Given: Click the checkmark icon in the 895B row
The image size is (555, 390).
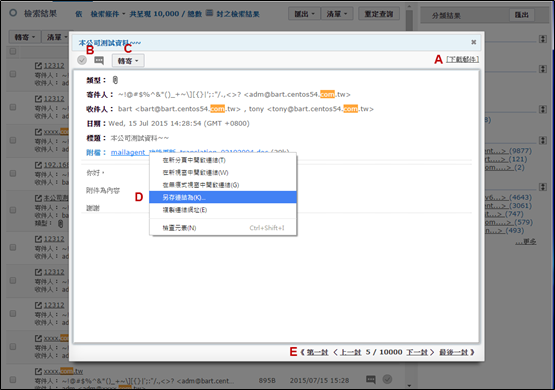Looking at the screenshot, I should click(388, 379).
